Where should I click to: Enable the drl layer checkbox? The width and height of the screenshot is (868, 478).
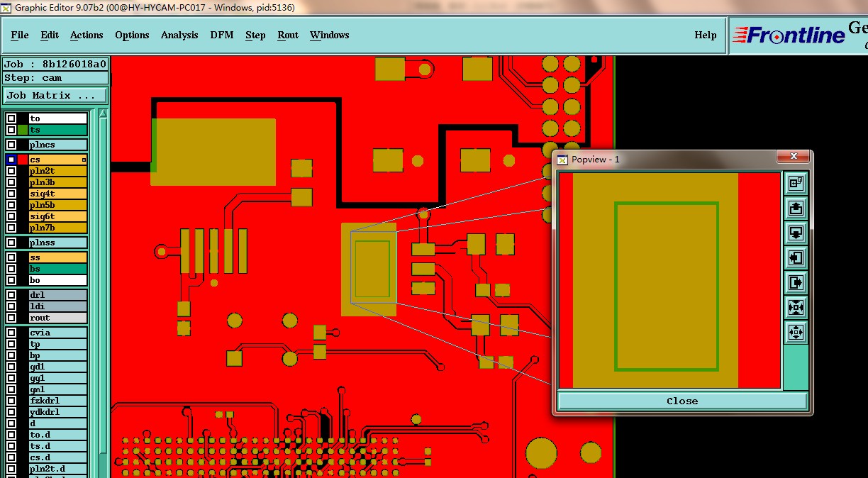(11, 295)
